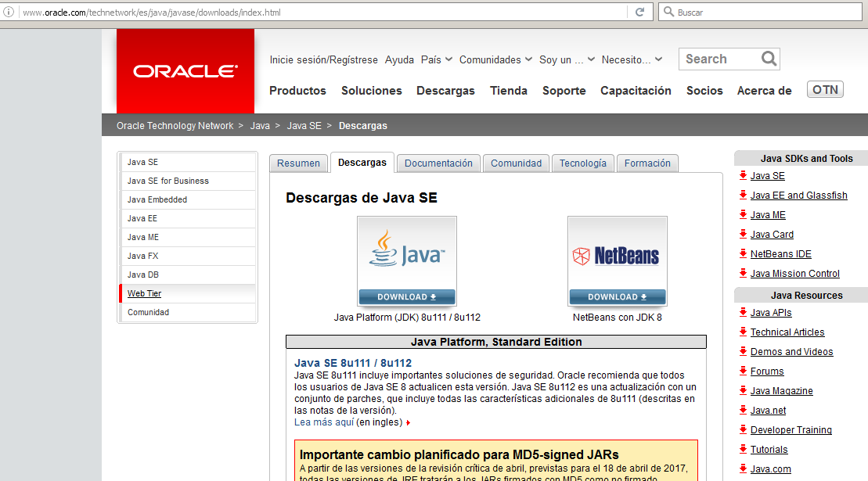Image resolution: width=868 pixels, height=481 pixels.
Task: Select Java FX in sidebar
Action: coord(188,256)
